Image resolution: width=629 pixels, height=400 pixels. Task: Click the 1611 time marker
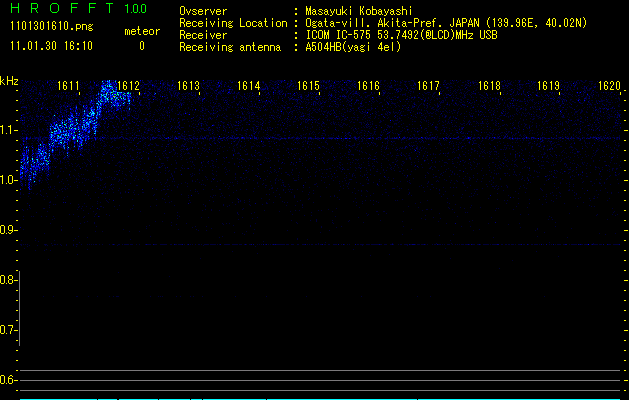point(69,86)
